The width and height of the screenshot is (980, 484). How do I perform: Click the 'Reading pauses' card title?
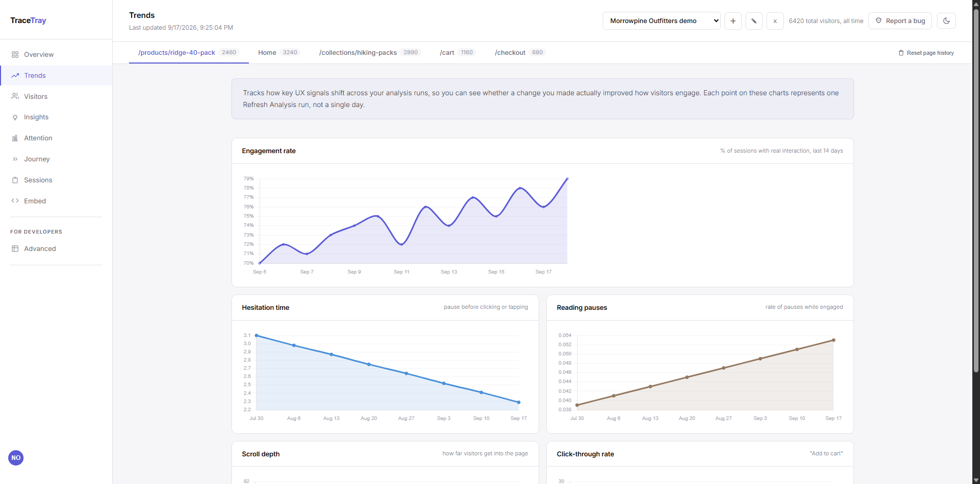click(x=582, y=308)
